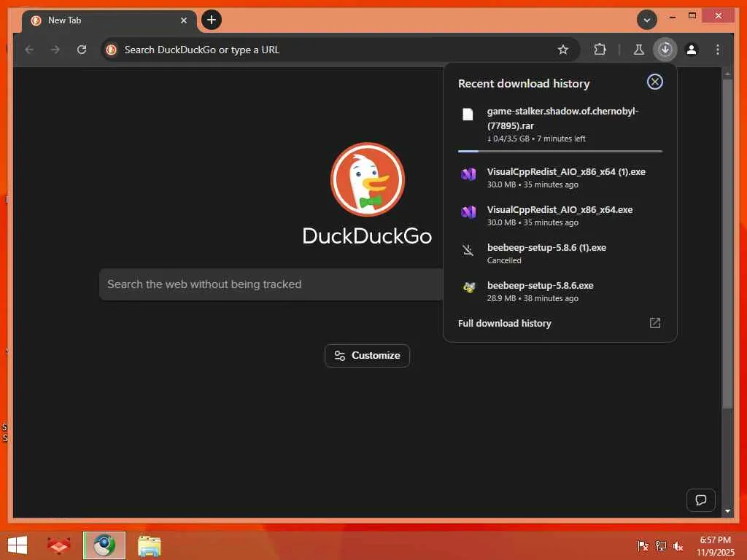The height and width of the screenshot is (560, 747).
Task: Open the Windows Start button
Action: pos(18,545)
